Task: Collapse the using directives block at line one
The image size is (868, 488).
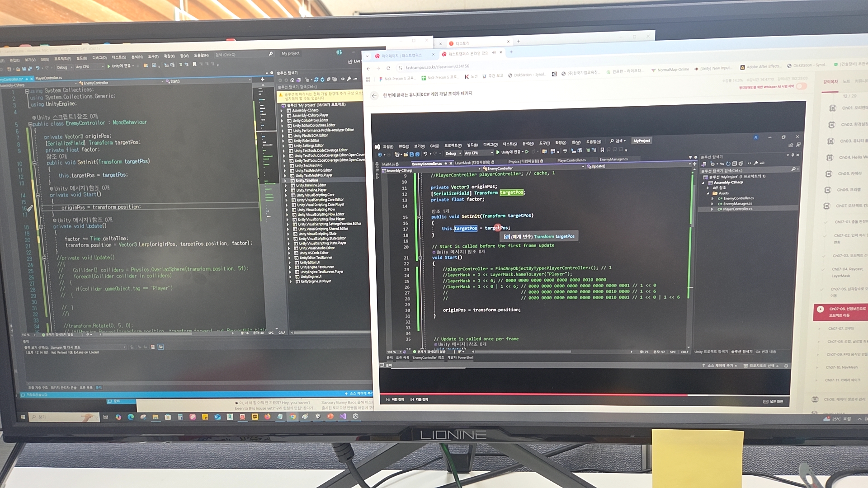Action: (27, 91)
